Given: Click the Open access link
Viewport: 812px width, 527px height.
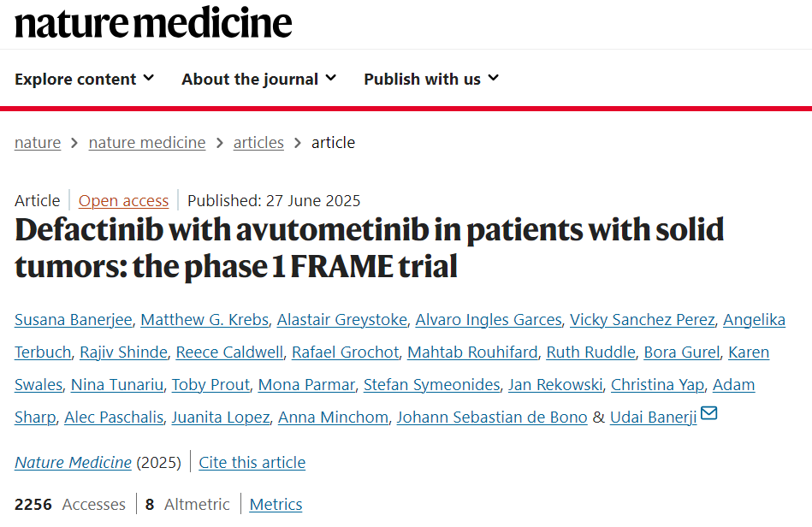Looking at the screenshot, I should (124, 200).
